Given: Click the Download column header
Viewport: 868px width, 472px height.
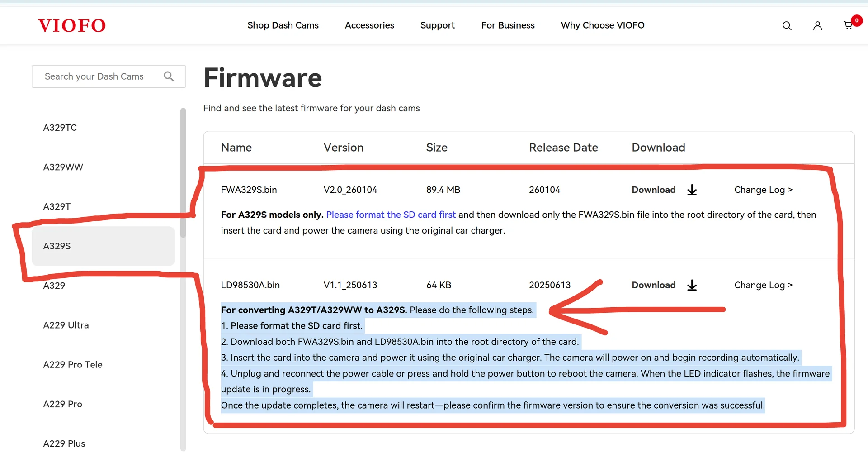Looking at the screenshot, I should point(659,148).
